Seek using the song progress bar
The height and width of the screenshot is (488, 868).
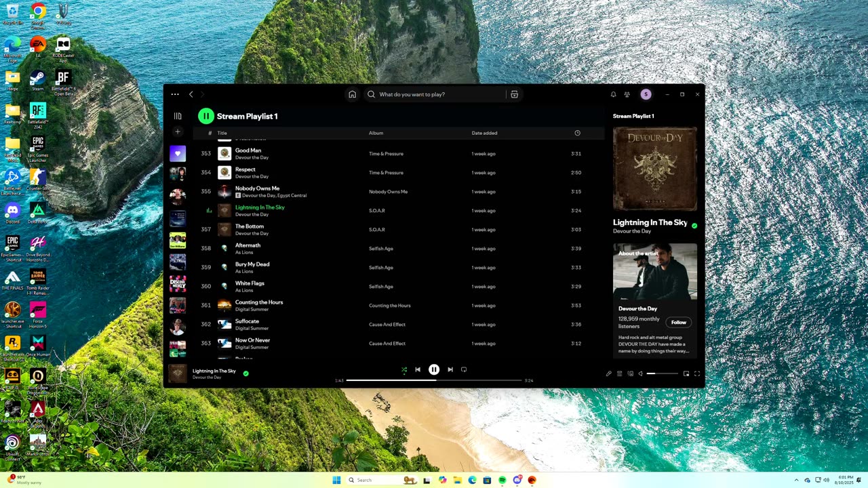click(434, 380)
